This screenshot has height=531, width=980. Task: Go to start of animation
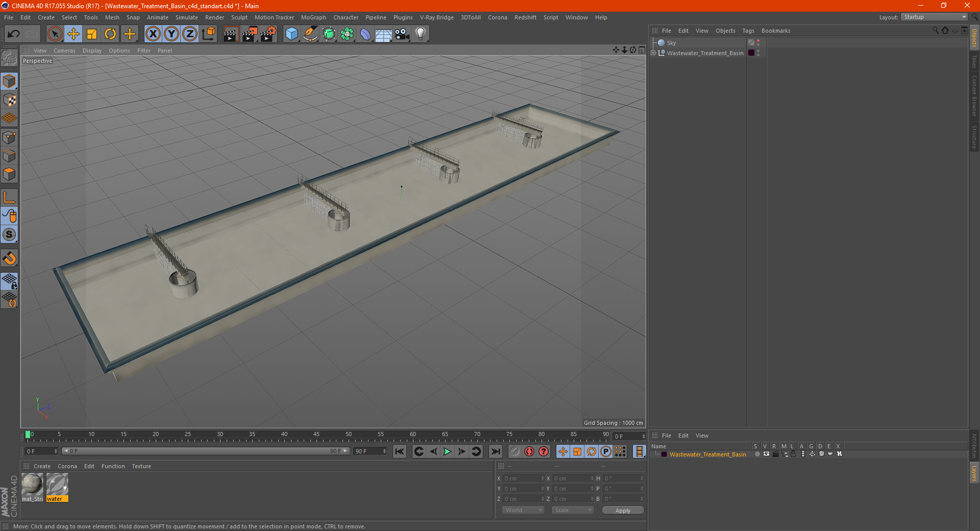pyautogui.click(x=400, y=451)
